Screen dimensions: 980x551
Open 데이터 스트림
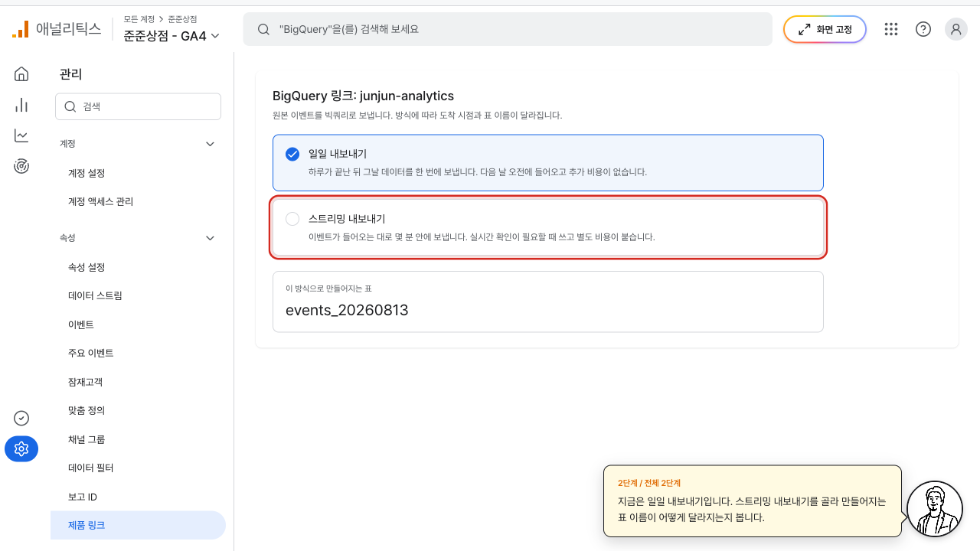138,295
